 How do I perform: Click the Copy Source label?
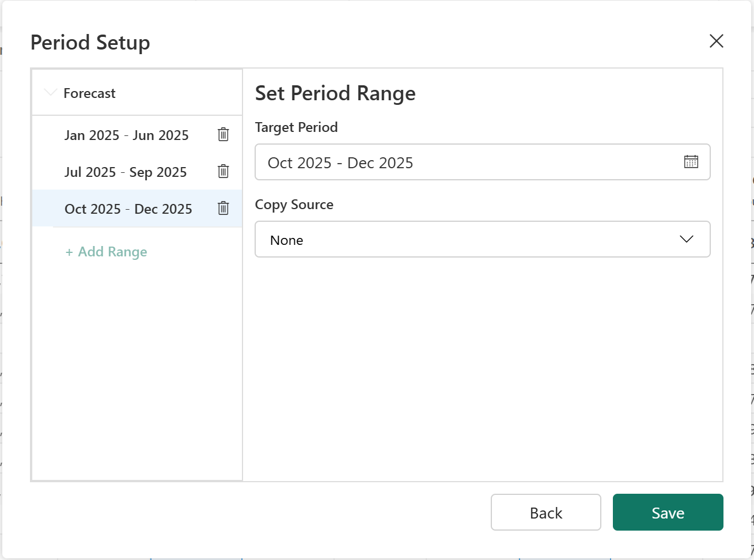tap(294, 205)
